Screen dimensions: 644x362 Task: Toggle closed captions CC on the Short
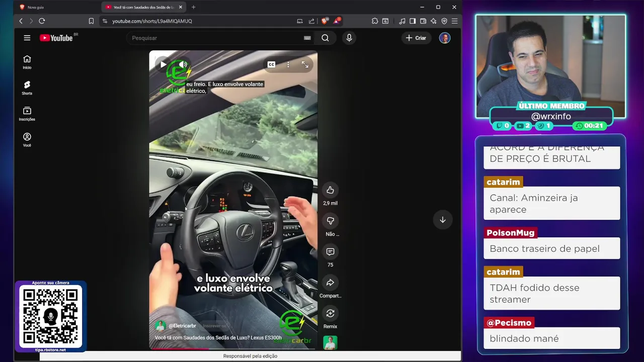click(x=271, y=64)
